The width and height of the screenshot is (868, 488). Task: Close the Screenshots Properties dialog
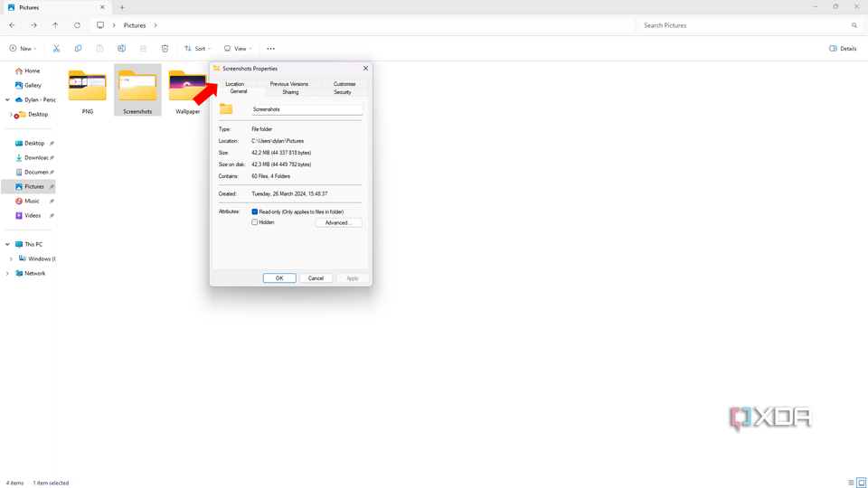tap(365, 69)
